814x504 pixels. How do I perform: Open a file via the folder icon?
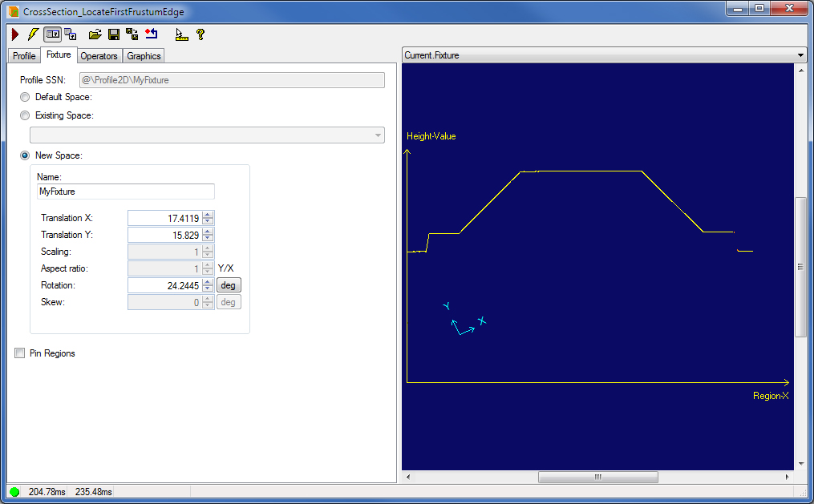pyautogui.click(x=95, y=34)
